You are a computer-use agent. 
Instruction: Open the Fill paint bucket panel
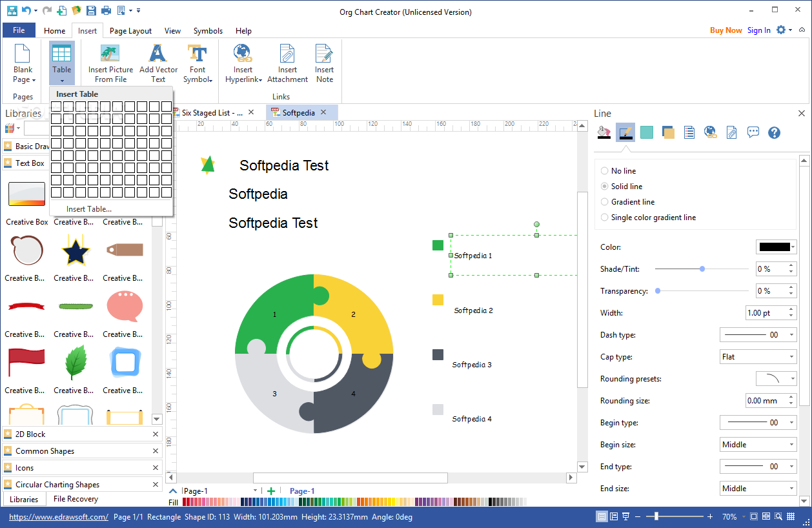(x=604, y=132)
